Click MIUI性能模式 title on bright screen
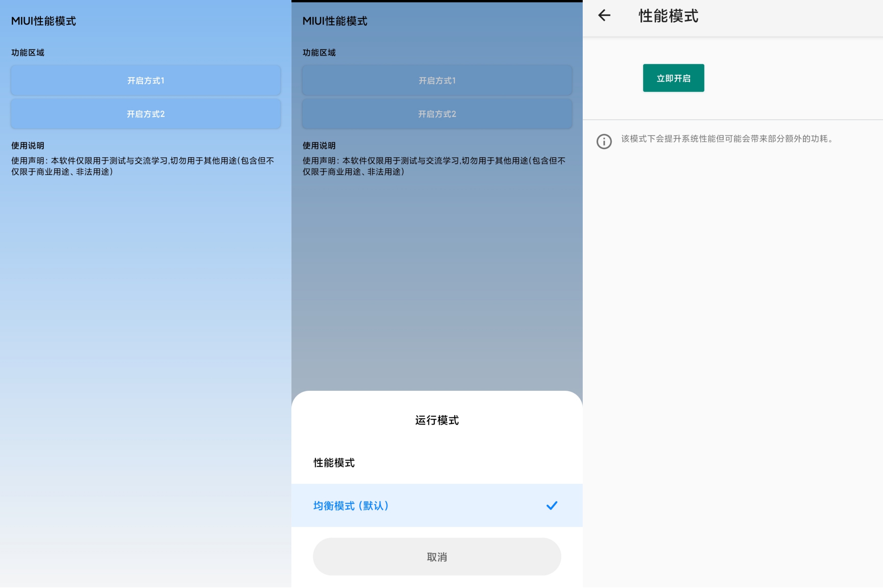Viewport: 883px width, 588px height. tap(44, 21)
